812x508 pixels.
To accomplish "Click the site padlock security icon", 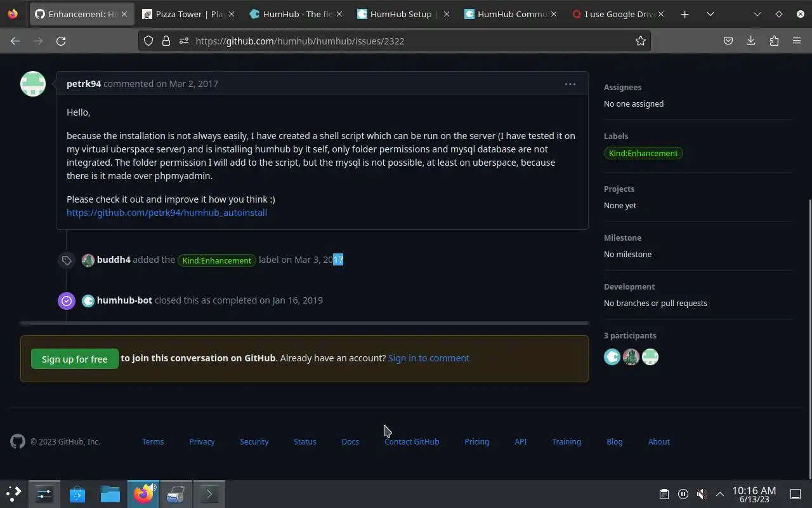I will 166,41.
